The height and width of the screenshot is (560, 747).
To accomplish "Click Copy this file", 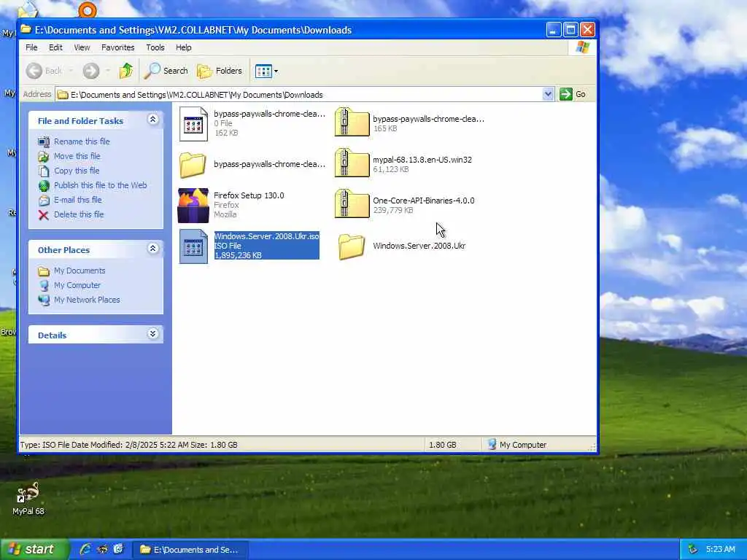I will tap(77, 171).
